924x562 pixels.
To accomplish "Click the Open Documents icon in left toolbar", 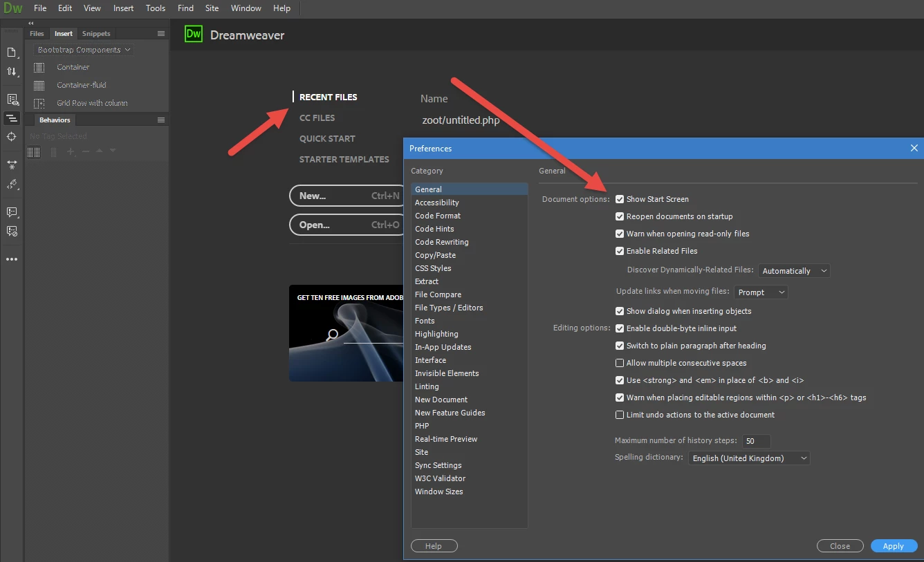I will pyautogui.click(x=12, y=53).
